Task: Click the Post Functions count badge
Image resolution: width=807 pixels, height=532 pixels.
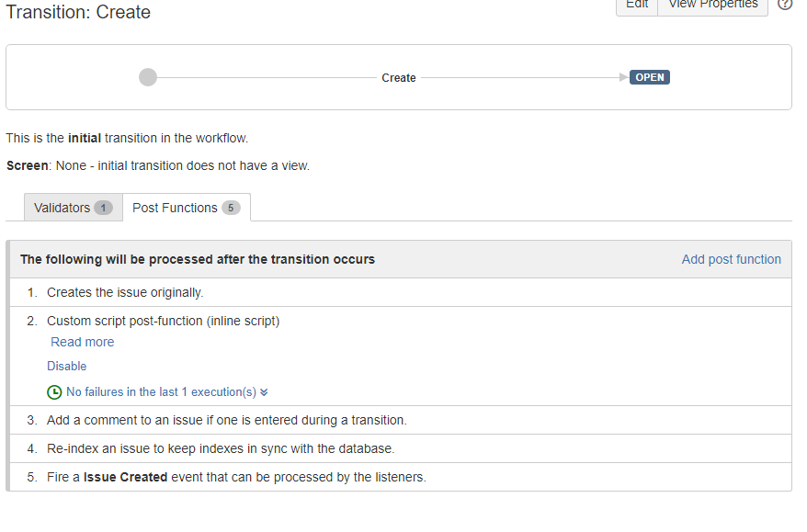Action: point(231,208)
